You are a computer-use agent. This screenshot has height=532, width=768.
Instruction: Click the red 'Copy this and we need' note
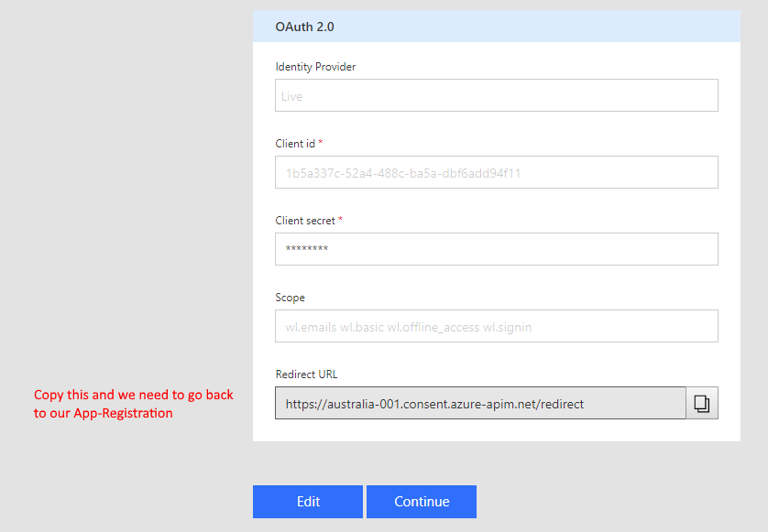pos(134,395)
